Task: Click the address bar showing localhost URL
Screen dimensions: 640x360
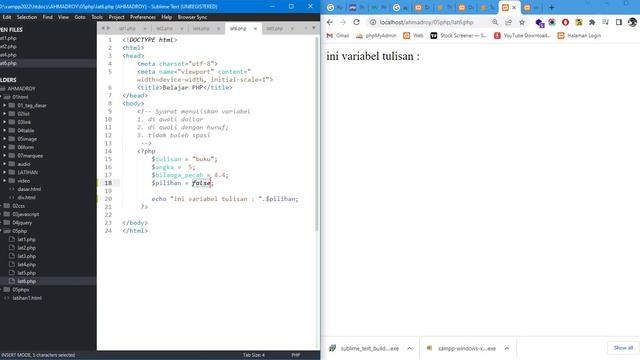Action: point(427,22)
